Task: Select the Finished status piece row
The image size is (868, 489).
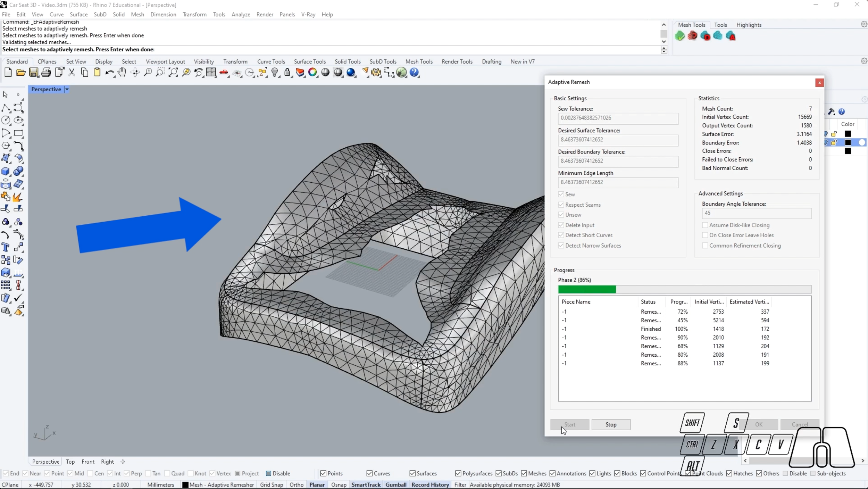Action: point(684,329)
